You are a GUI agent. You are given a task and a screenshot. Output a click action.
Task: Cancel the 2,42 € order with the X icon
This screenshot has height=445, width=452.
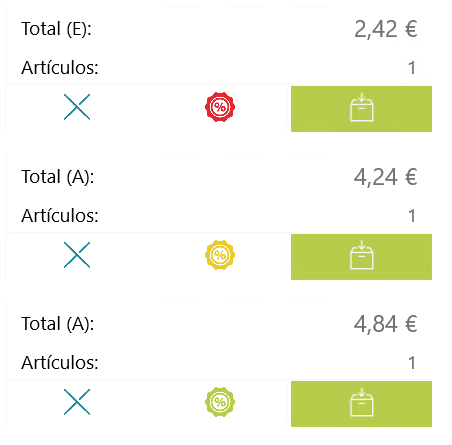(x=77, y=107)
